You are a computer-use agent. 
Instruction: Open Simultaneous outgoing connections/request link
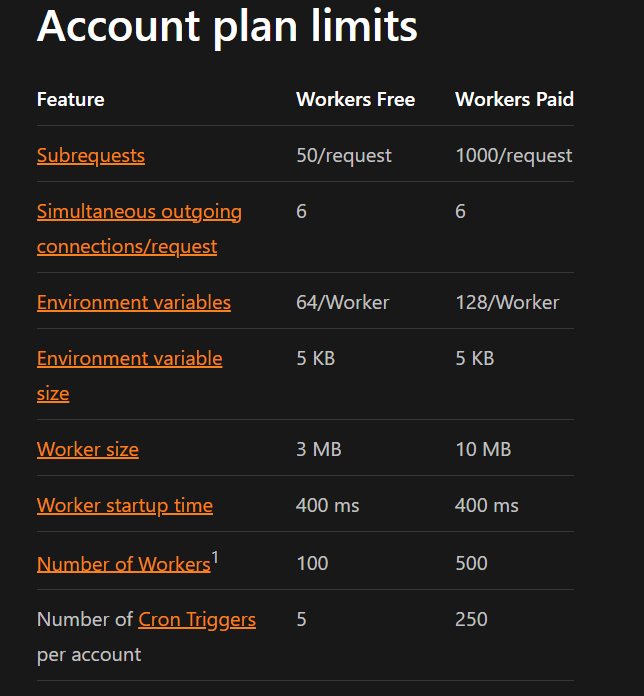pos(139,212)
